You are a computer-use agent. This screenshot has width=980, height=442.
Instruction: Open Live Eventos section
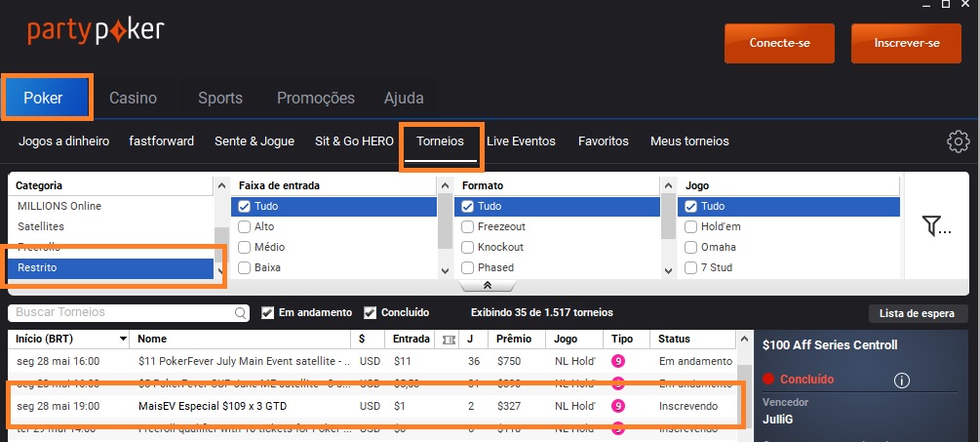click(x=522, y=141)
